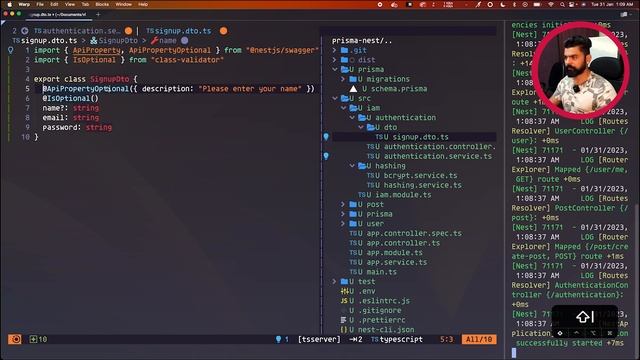
Task: Click the Wi-Fi icon in the menu bar
Action: 551,4
